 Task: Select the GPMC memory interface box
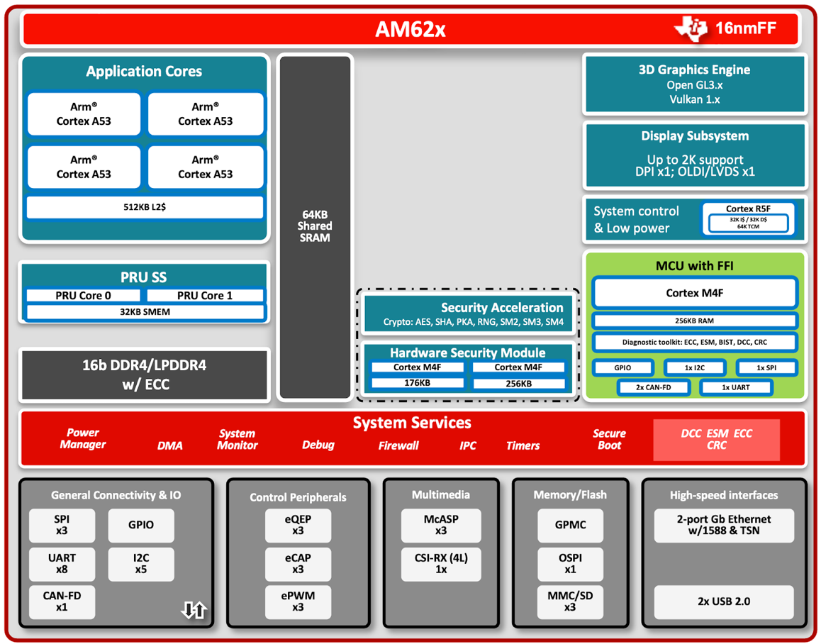pyautogui.click(x=570, y=526)
